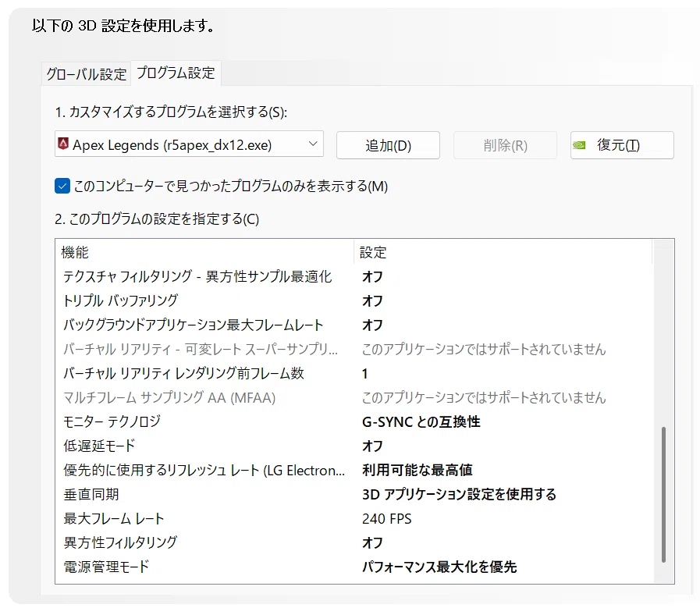
Task: Click the MFAA このアプリケーションではサポートされていません text
Action: 484,397
